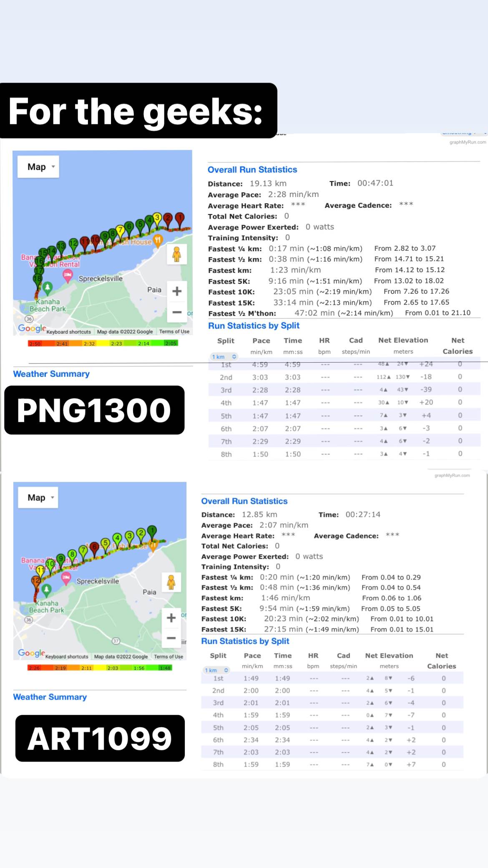Viewport: 488px width, 868px height.
Task: Click the pink lodging pin near Spreckelsville, ART1099 map
Action: (x=66, y=578)
